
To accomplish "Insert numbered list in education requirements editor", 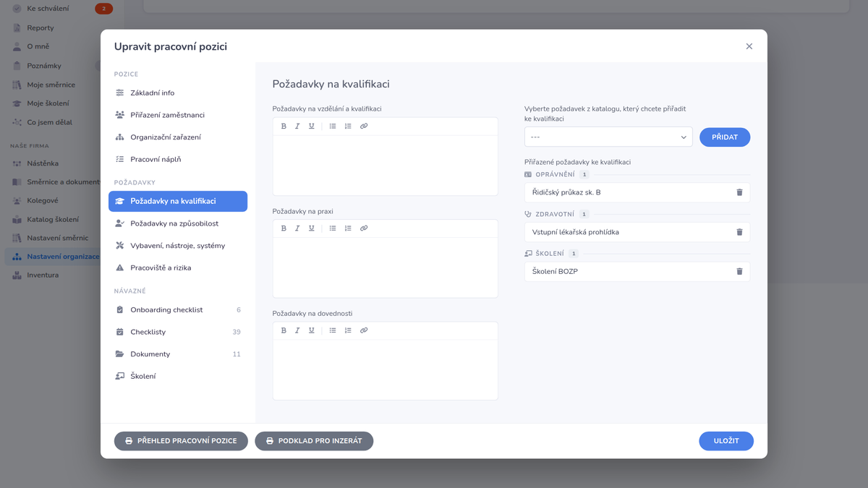I will point(348,127).
